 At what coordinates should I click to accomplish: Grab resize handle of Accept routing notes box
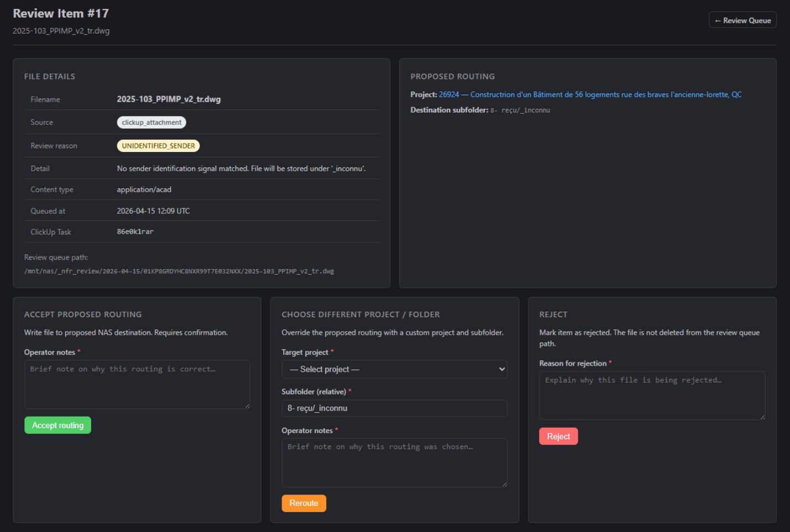point(247,406)
